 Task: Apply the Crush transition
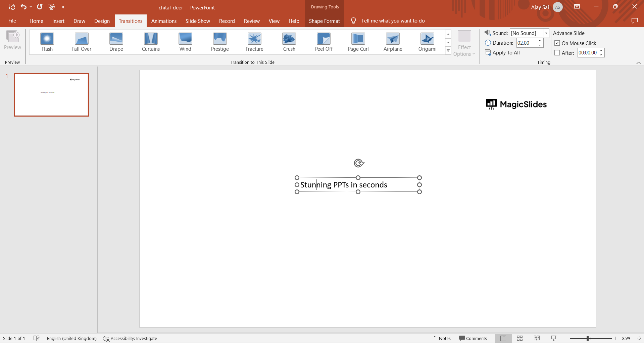click(289, 42)
